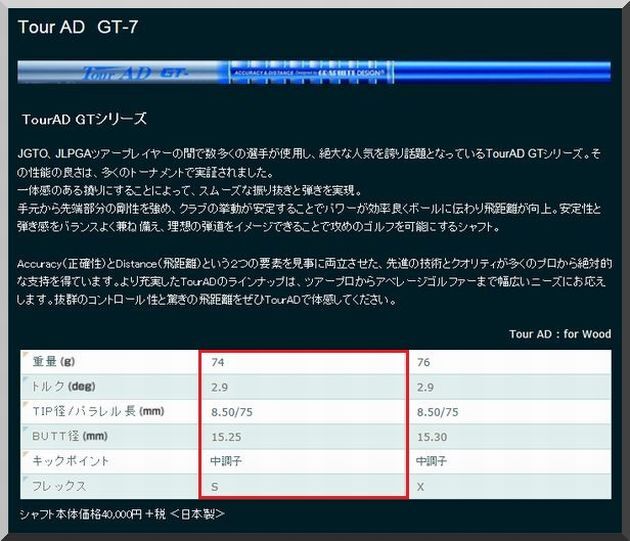Click 中調子 in the X flex column
The width and height of the screenshot is (630, 541).
point(432,461)
